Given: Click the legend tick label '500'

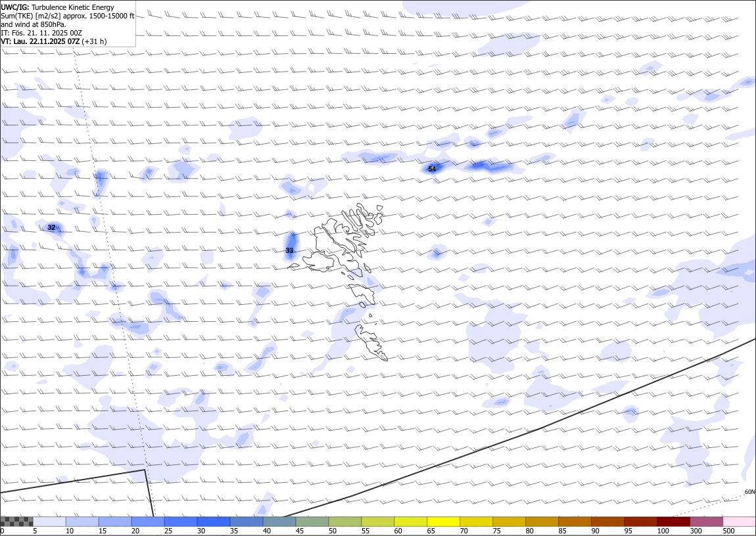Looking at the screenshot, I should tap(728, 531).
